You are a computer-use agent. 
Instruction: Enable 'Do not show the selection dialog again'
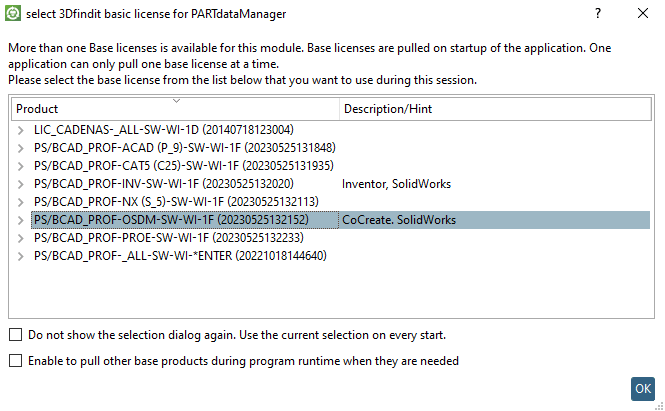pyautogui.click(x=16, y=335)
